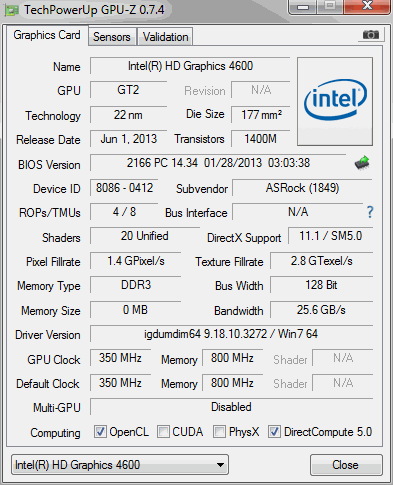Toggle the PhysX checkbox
This screenshot has height=485, width=393.
pos(219,432)
